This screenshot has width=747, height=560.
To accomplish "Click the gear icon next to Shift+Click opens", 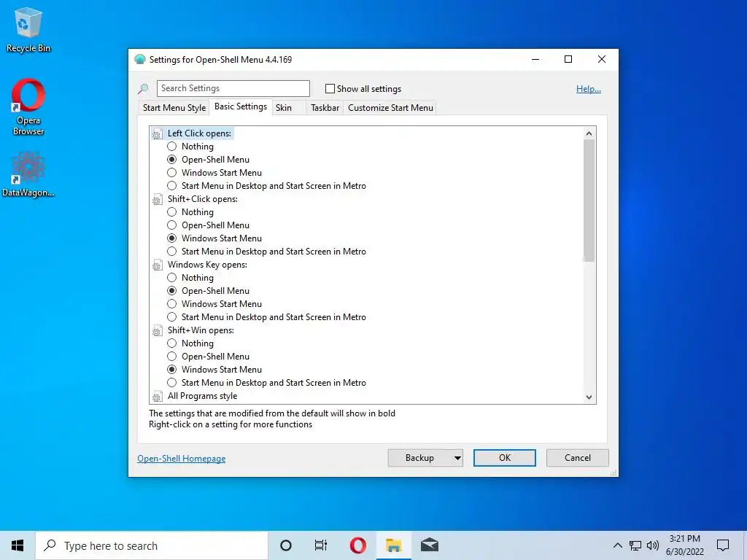I will (x=157, y=200).
